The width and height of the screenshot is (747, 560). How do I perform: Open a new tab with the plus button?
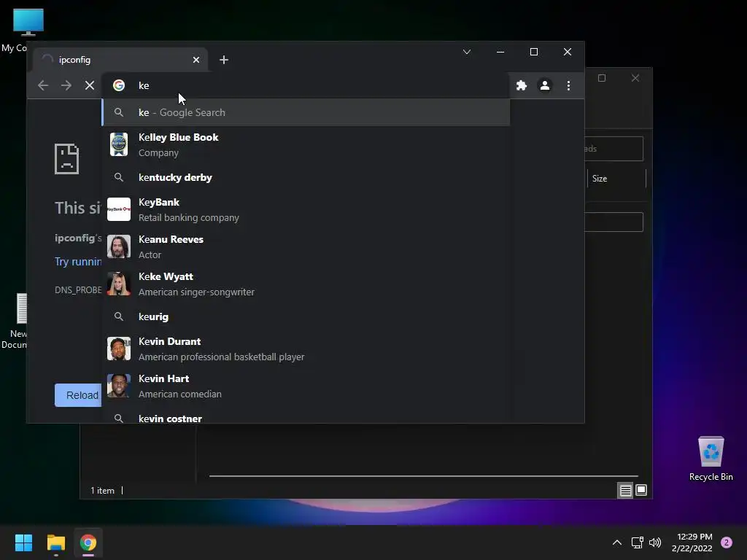(x=224, y=60)
